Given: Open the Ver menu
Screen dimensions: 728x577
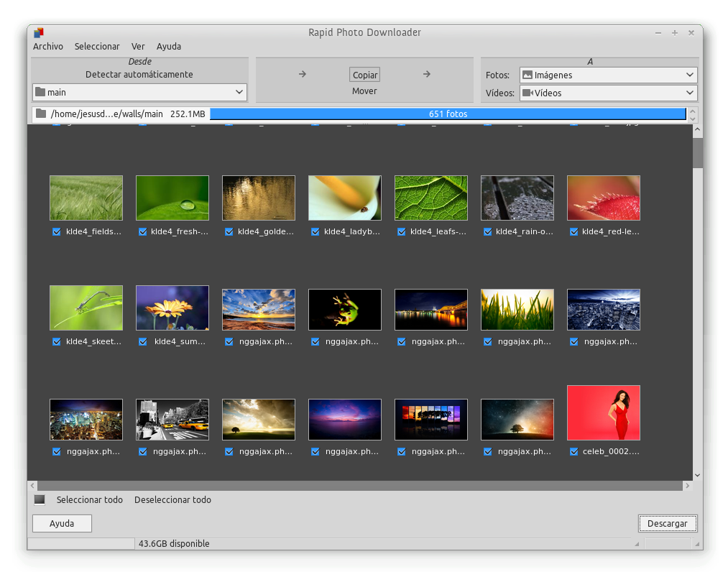Looking at the screenshot, I should [x=138, y=46].
